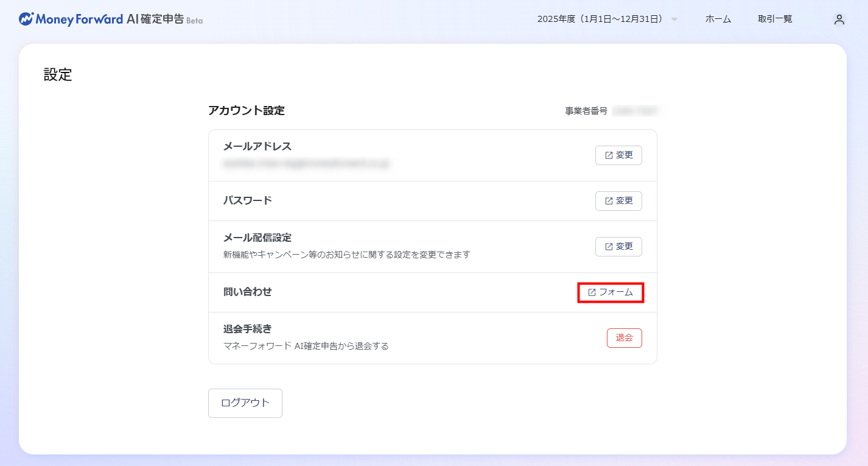Click the blurred email address text
Image resolution: width=868 pixels, height=466 pixels.
(x=307, y=163)
